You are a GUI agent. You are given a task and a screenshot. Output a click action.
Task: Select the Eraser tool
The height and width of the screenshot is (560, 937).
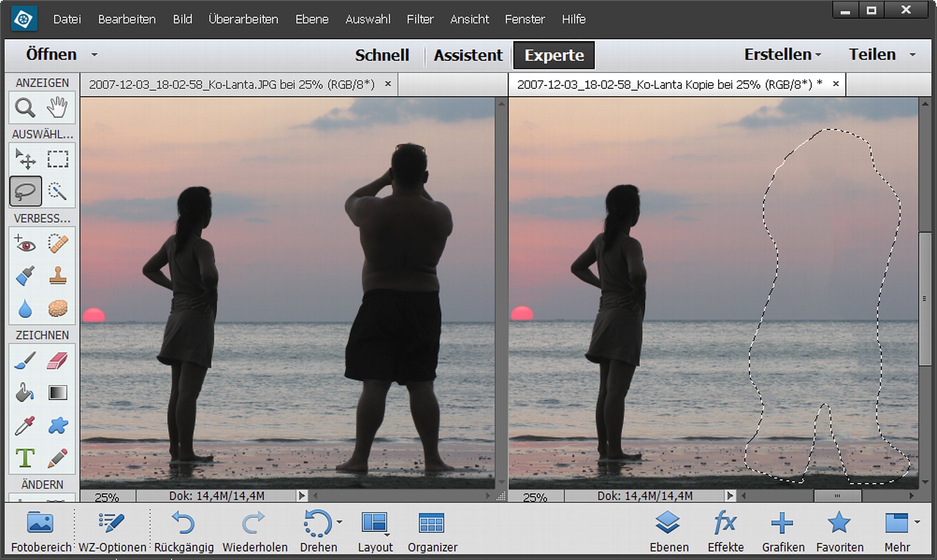coord(57,360)
